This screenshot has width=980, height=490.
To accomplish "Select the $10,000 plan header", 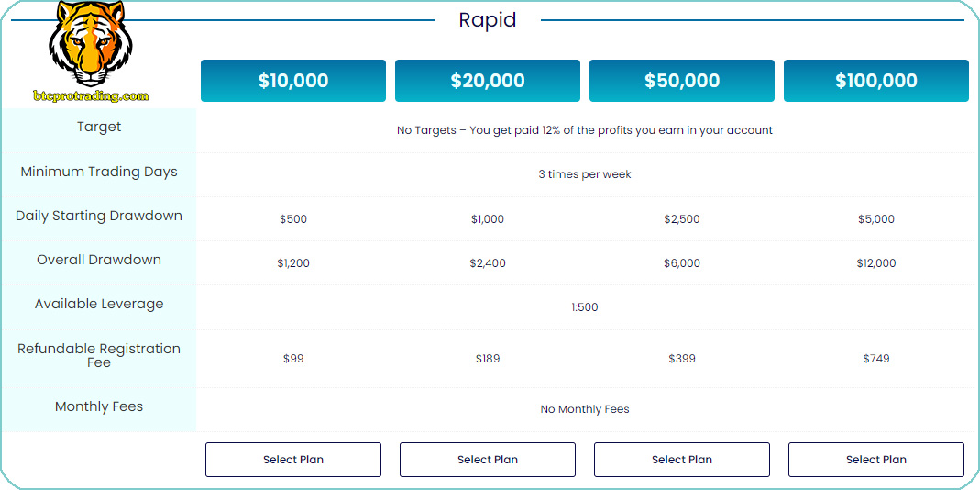I will coord(293,81).
